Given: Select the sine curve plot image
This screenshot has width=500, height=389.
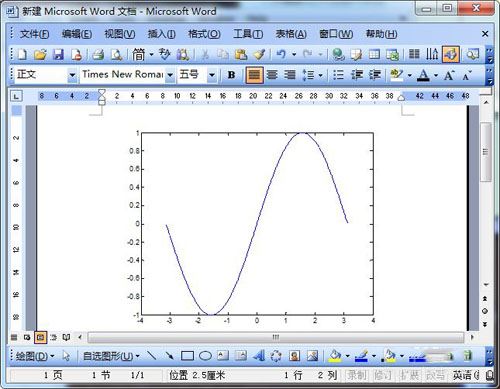Looking at the screenshot, I should (x=251, y=227).
